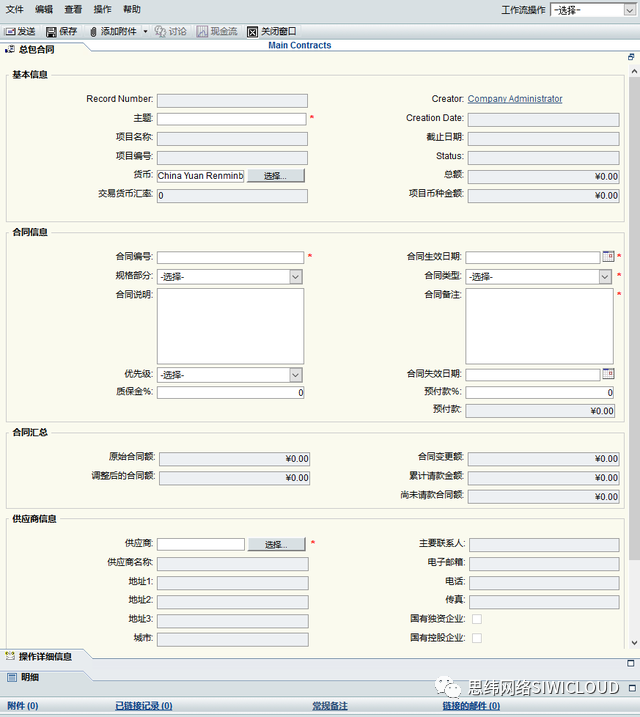Open the Company Administrator link

pyautogui.click(x=515, y=99)
